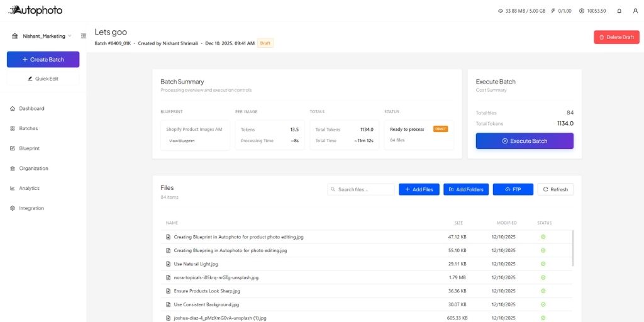The width and height of the screenshot is (644, 322).
Task: Click file icon of Ensure Products Look Sharp.jpg
Action: [168, 291]
